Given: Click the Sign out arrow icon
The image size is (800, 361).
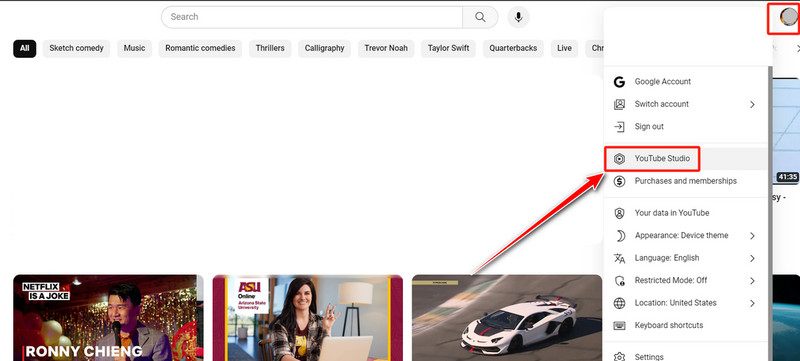Looking at the screenshot, I should [x=619, y=126].
